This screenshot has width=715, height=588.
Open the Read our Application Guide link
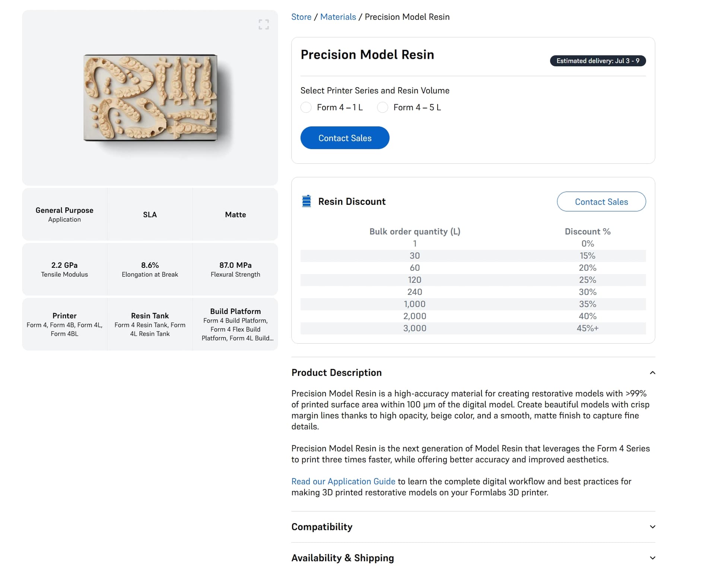pos(343,481)
